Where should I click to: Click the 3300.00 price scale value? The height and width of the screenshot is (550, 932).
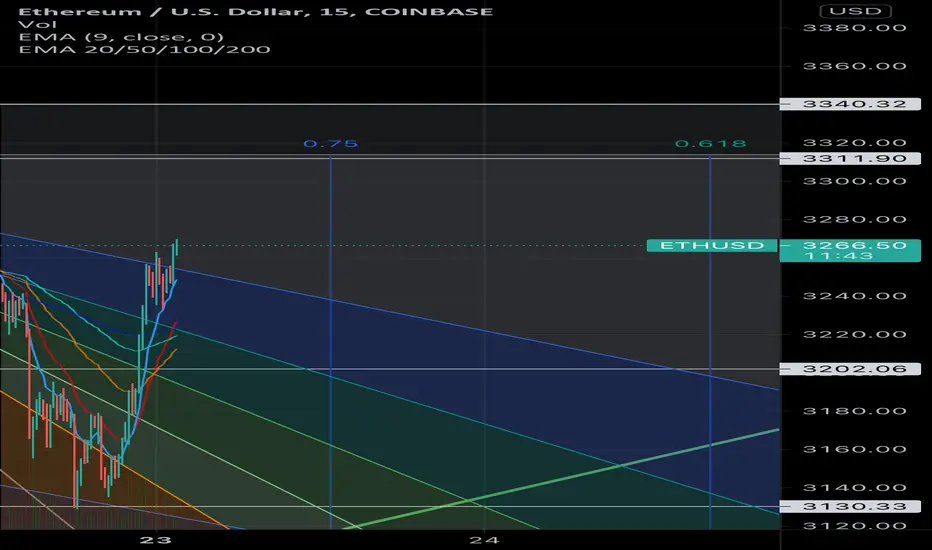coord(854,181)
